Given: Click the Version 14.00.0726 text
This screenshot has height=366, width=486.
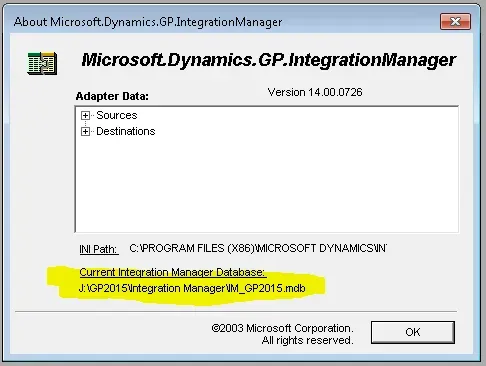Looking at the screenshot, I should [315, 92].
